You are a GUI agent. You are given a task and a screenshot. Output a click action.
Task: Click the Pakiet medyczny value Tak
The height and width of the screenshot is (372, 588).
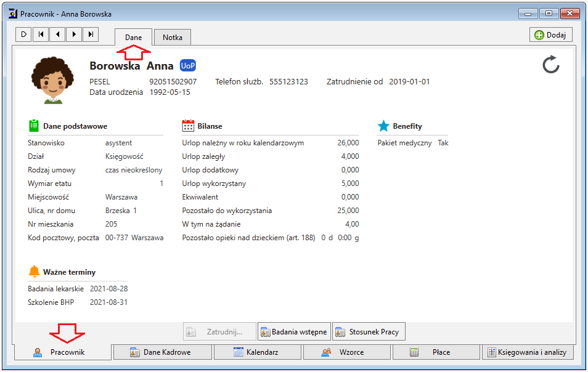(443, 143)
